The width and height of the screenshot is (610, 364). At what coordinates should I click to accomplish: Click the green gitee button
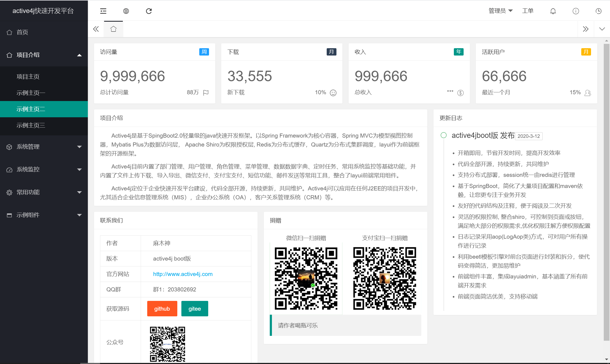pyautogui.click(x=194, y=309)
